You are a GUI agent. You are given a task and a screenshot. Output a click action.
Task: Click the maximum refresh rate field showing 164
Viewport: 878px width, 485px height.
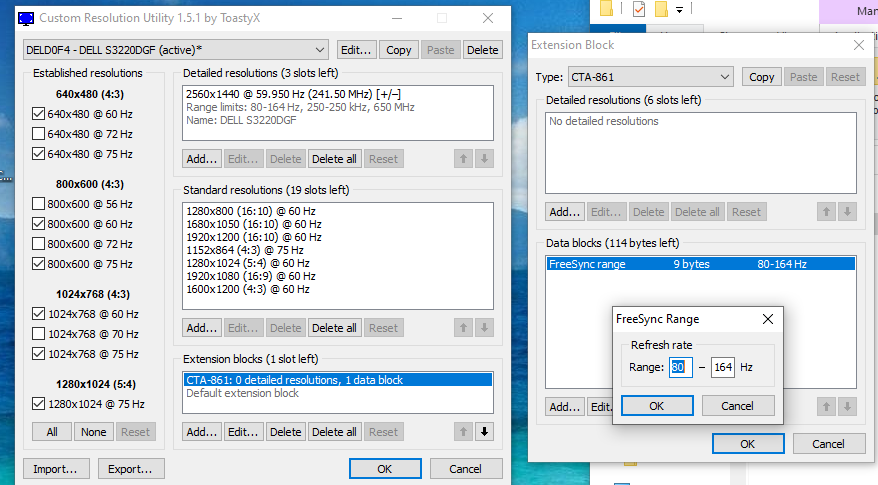(x=722, y=367)
